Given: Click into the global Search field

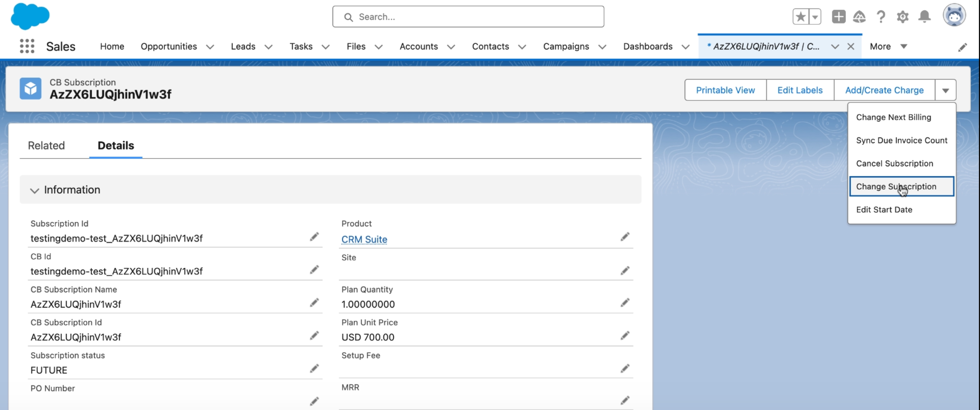Looking at the screenshot, I should pyautogui.click(x=468, y=17).
